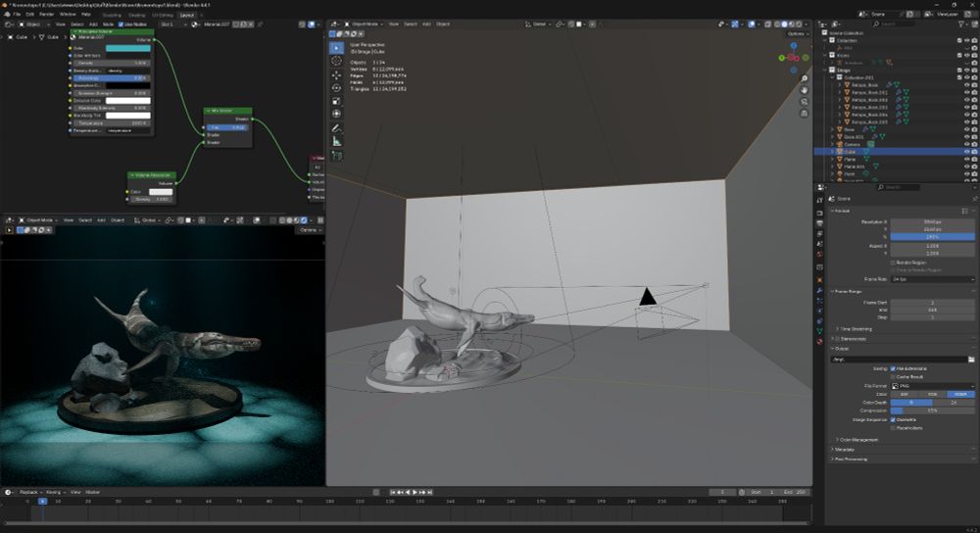Select the Move tool in main viewport
Image resolution: width=980 pixels, height=533 pixels.
[336, 75]
